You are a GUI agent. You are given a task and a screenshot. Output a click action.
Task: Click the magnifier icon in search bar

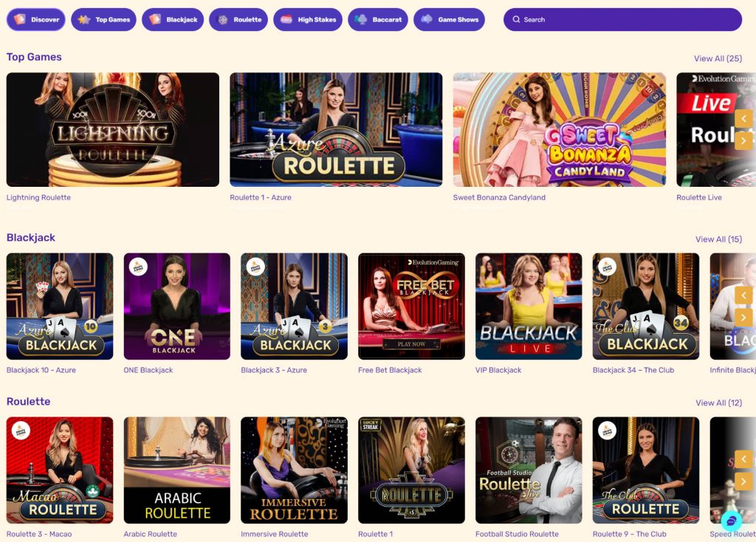point(516,19)
